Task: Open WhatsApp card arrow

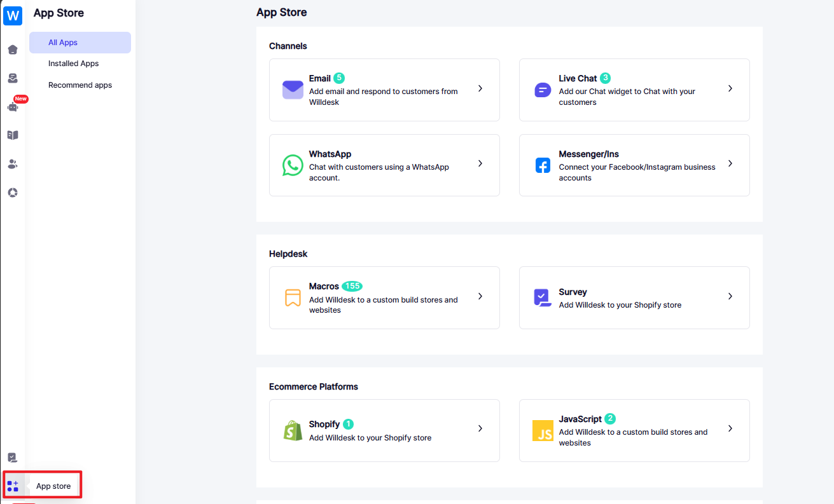Action: click(480, 163)
